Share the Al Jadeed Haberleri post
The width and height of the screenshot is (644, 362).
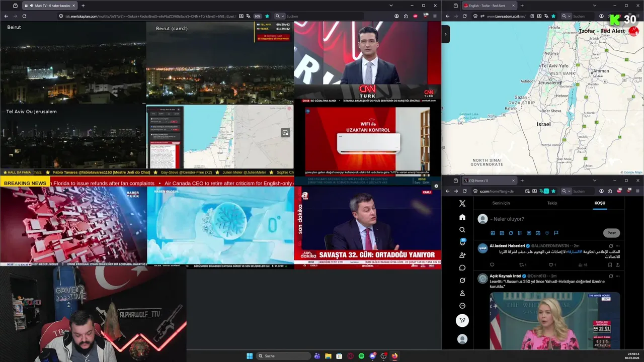tap(617, 265)
